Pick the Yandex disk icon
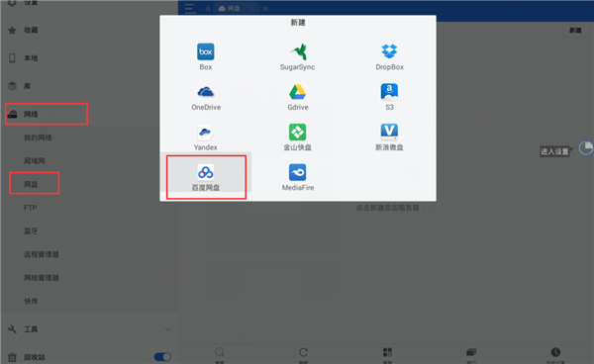Image resolution: width=594 pixels, height=364 pixels. [205, 133]
